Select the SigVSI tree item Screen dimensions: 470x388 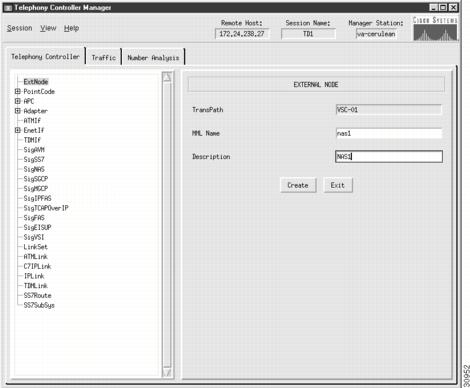point(34,237)
